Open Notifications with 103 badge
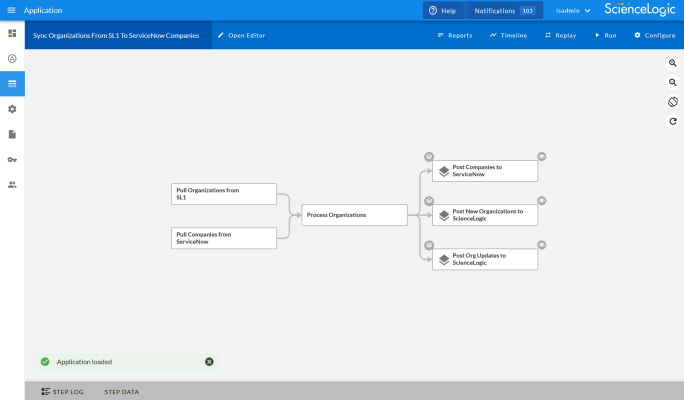The width and height of the screenshot is (684, 400). [x=505, y=10]
